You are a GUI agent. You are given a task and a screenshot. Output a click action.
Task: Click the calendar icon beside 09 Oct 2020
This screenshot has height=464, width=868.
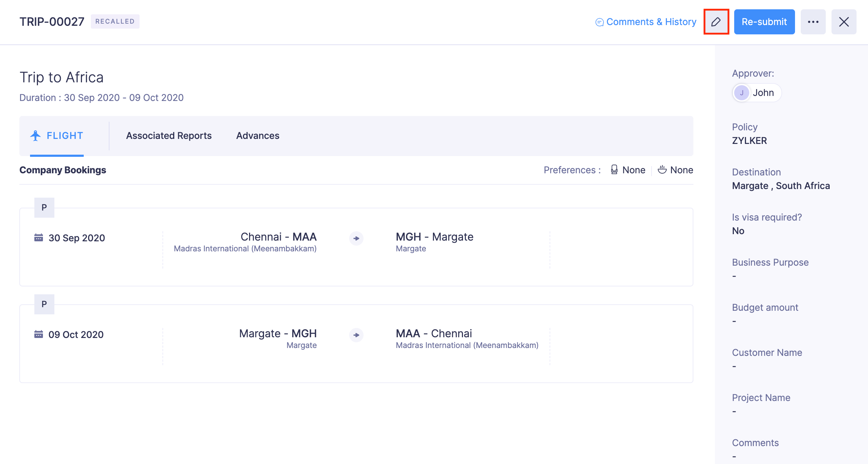tap(39, 334)
